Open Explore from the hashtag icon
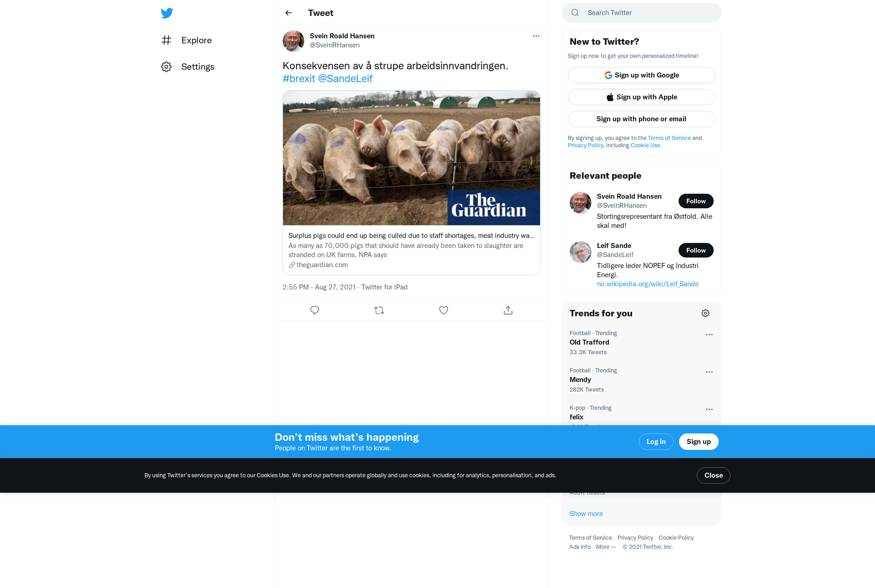Screen dimensions: 875x588 tap(166, 40)
